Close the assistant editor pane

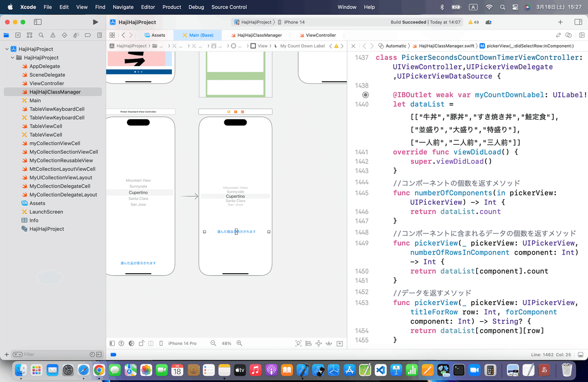coord(353,46)
